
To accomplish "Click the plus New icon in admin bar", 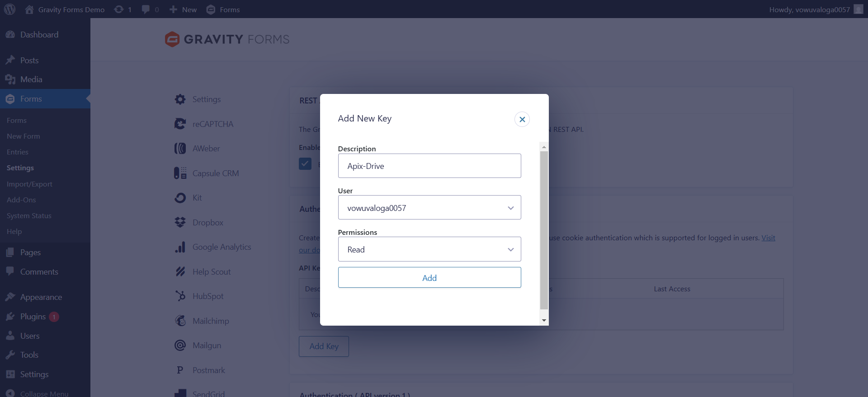I will 173,9.
